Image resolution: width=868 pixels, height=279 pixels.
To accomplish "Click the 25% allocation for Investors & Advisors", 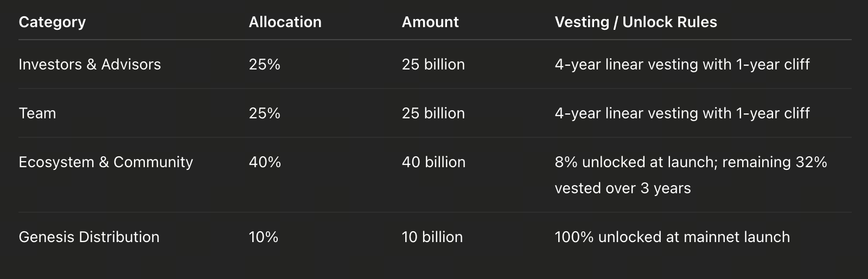I will (265, 65).
